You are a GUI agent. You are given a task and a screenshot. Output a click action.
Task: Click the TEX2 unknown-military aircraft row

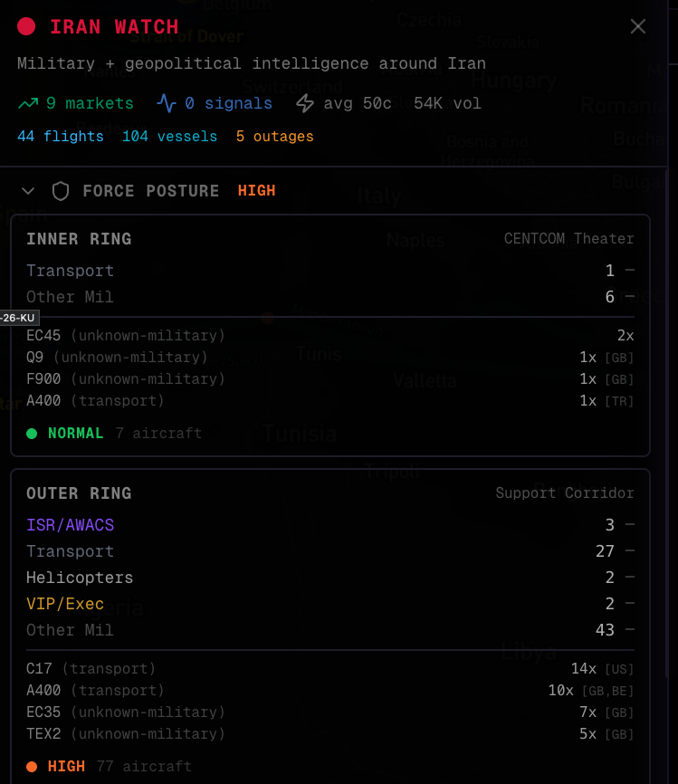(x=330, y=734)
